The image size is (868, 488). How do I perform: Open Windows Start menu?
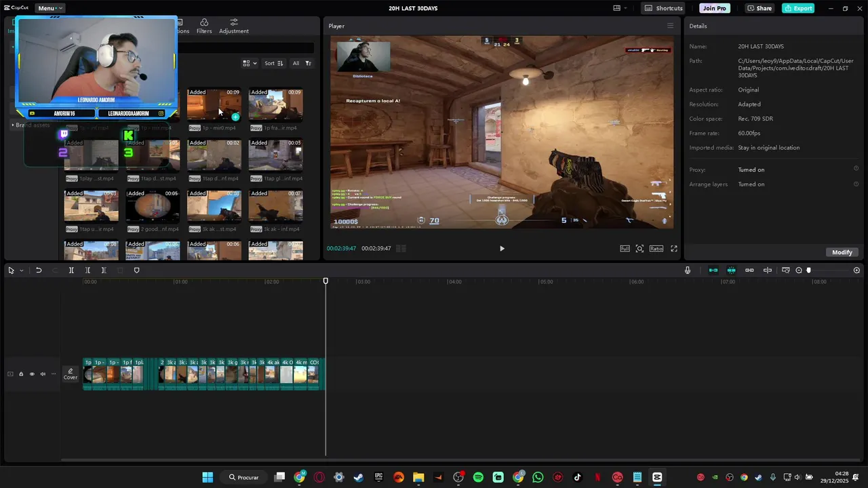click(x=208, y=477)
